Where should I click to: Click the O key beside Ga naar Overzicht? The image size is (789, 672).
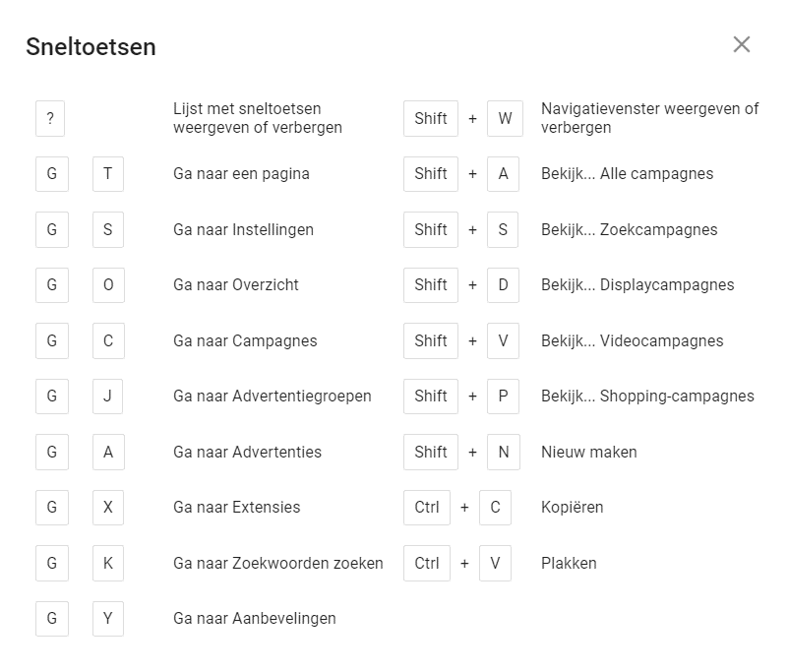108,285
